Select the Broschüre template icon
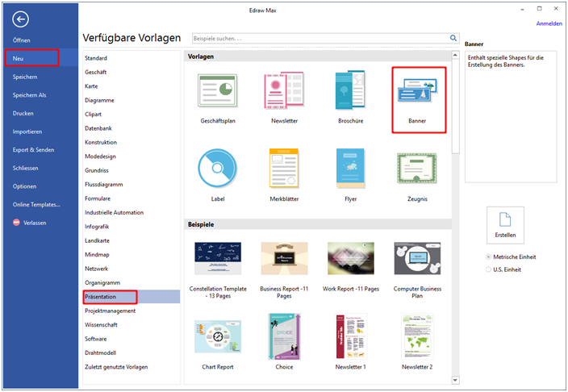The image size is (568, 392). (350, 90)
